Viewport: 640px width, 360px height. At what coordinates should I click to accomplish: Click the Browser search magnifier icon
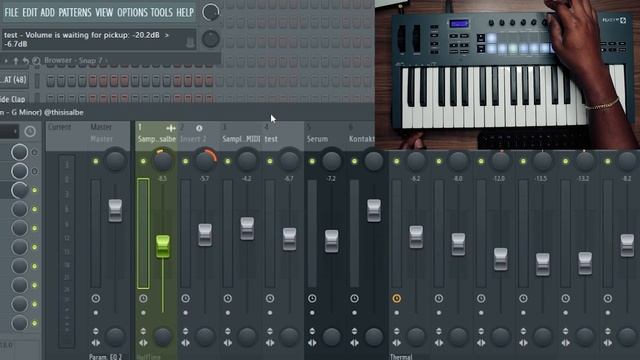tap(36, 61)
